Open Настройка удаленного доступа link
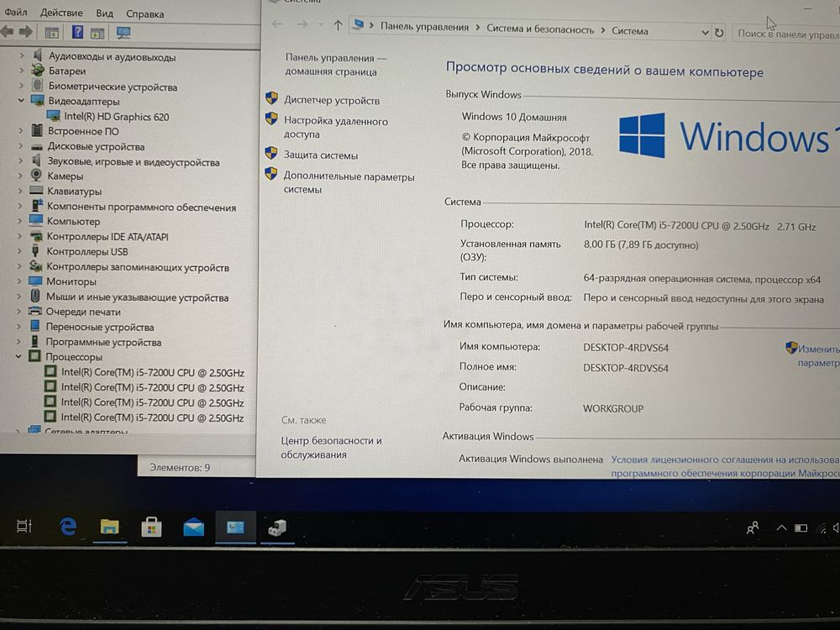This screenshot has width=840, height=630. pyautogui.click(x=335, y=128)
